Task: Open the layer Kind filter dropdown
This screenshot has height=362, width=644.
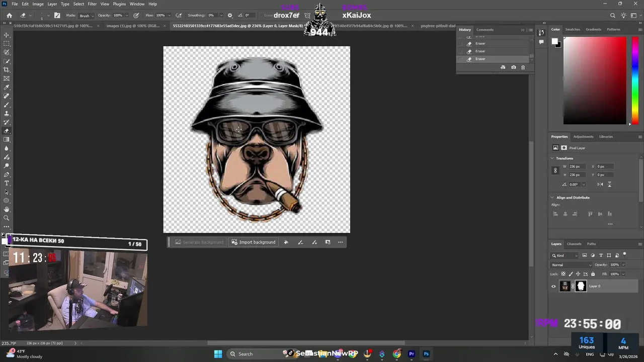Action: 566,255
